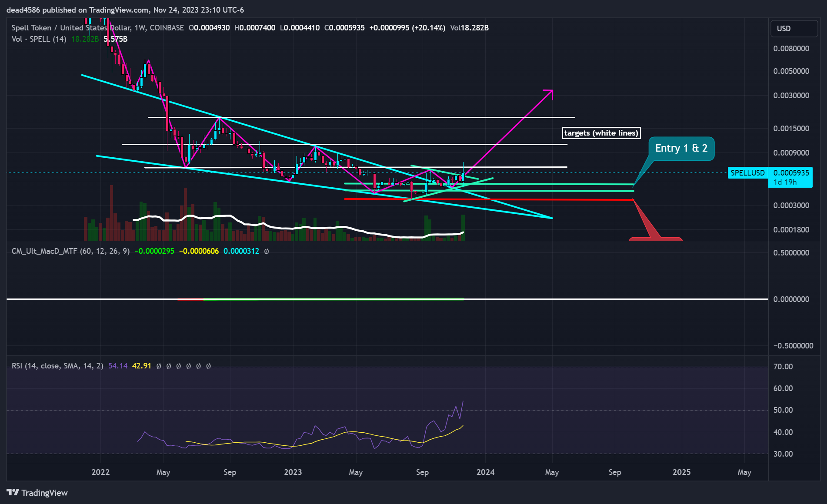Click the volume value 18.282B in Vol legend
The height and width of the screenshot is (504, 827).
click(85, 39)
